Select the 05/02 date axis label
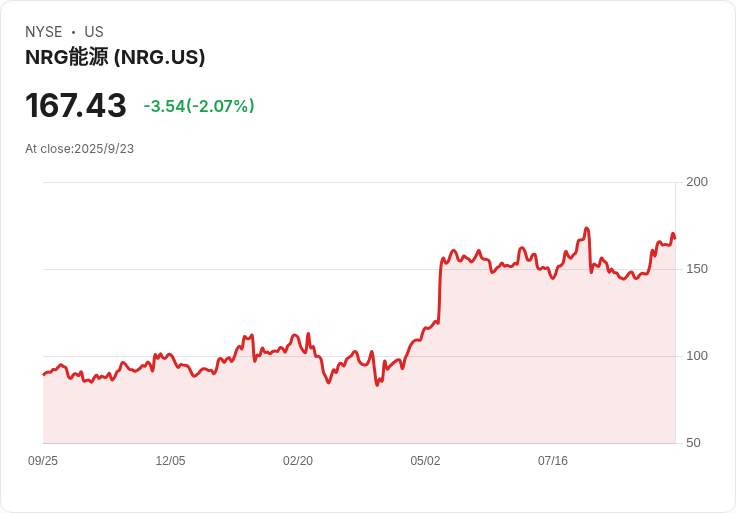The width and height of the screenshot is (736, 513). 425,461
